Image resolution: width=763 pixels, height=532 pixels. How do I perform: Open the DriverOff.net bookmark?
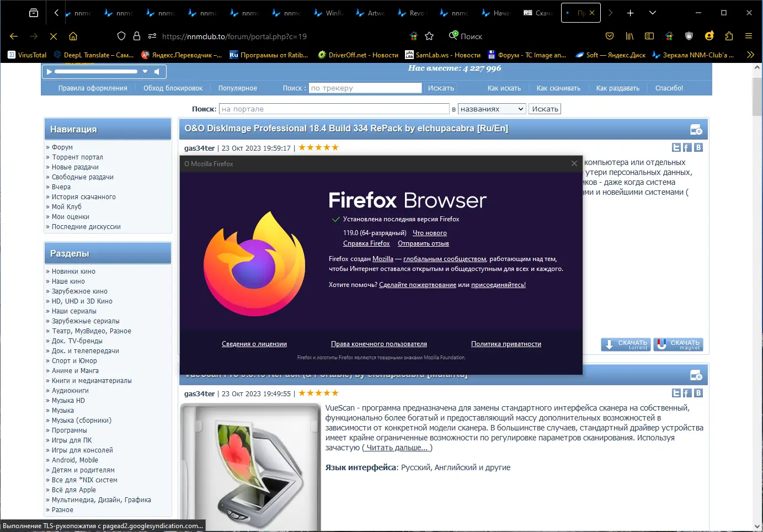coord(358,55)
